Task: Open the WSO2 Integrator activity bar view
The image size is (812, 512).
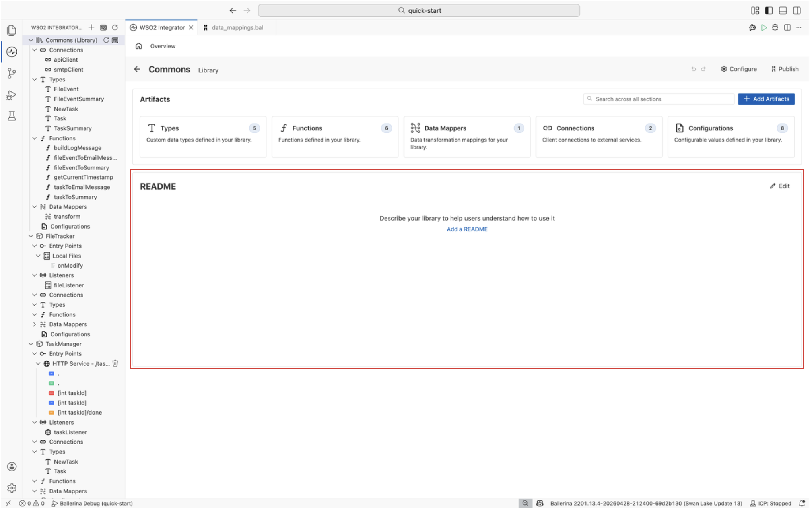Action: coord(12,52)
